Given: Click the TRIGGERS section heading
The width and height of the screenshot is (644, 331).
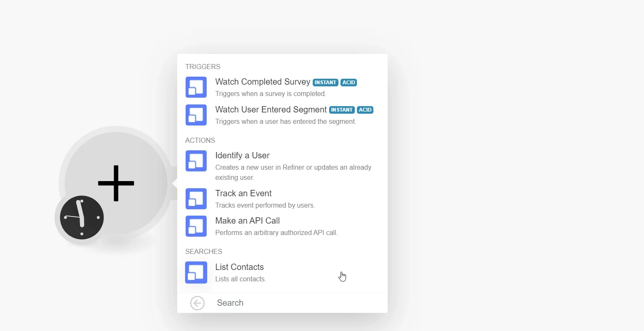Looking at the screenshot, I should click(x=203, y=67).
